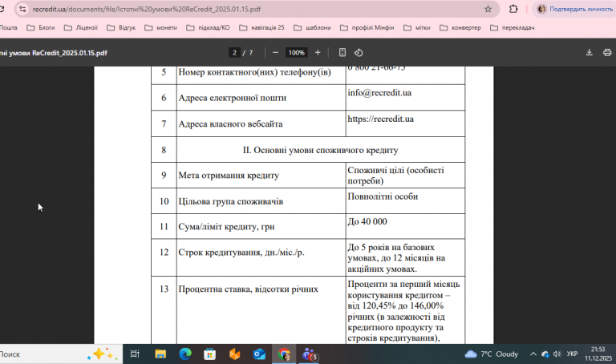Viewport: 616px width, 364px height.
Task: Zoom in the PDF with plus icon
Action: click(x=318, y=53)
